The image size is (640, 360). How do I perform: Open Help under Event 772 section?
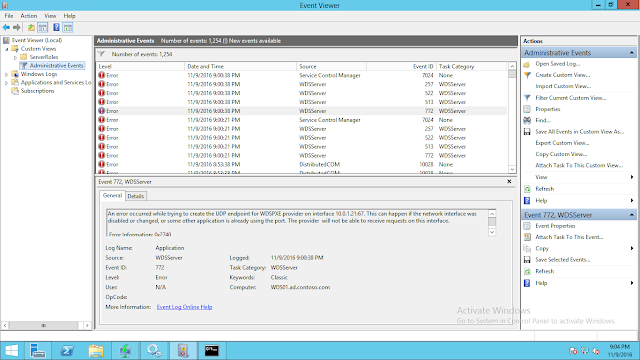[541, 283]
